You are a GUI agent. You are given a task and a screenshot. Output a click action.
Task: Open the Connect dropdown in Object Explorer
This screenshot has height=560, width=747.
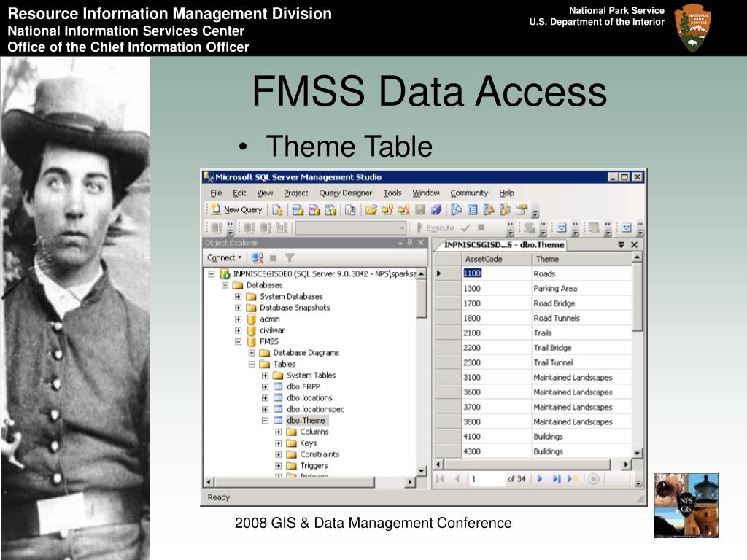(225, 257)
